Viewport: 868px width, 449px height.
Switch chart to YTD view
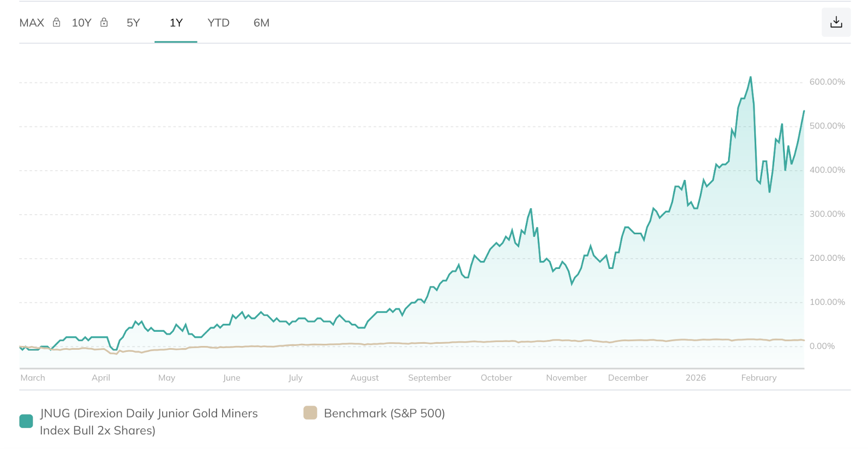click(x=218, y=23)
